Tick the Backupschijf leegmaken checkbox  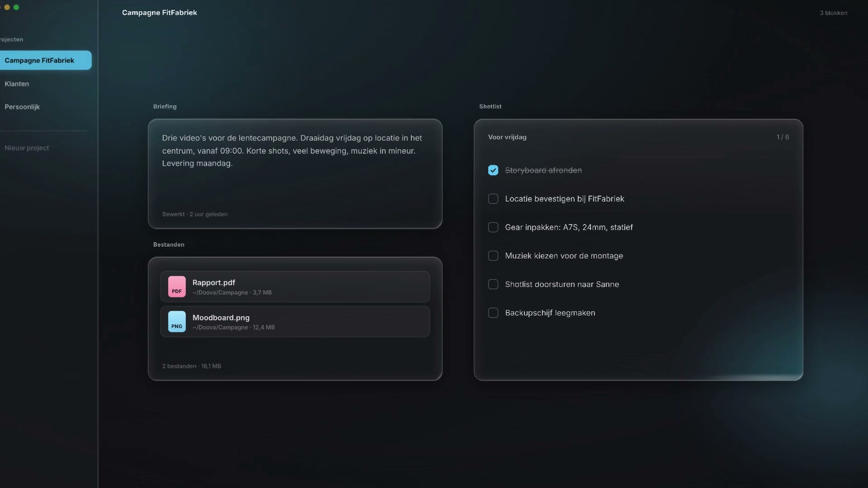click(x=493, y=313)
